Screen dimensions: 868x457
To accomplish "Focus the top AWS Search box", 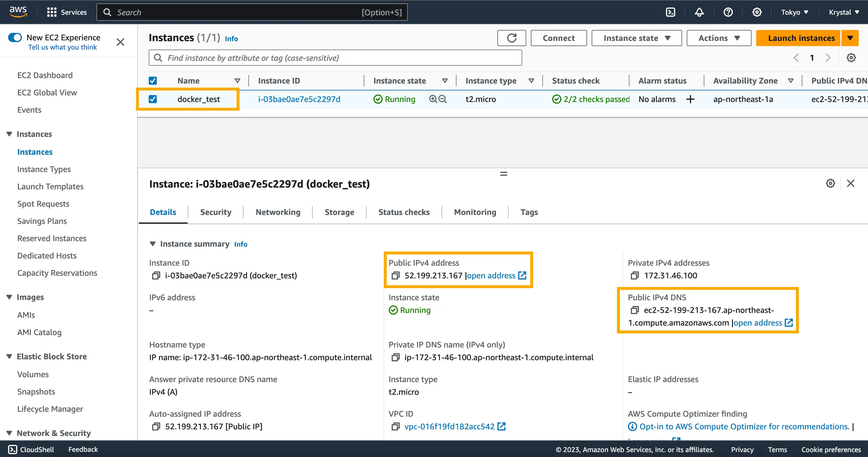I will point(252,12).
